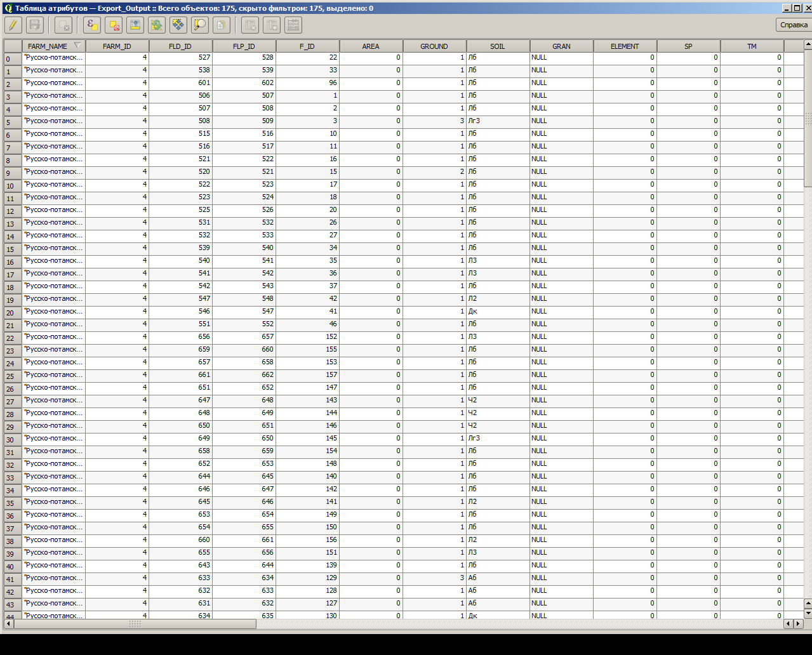The height and width of the screenshot is (655, 812).
Task: Minimize the attribute table window
Action: [x=787, y=8]
